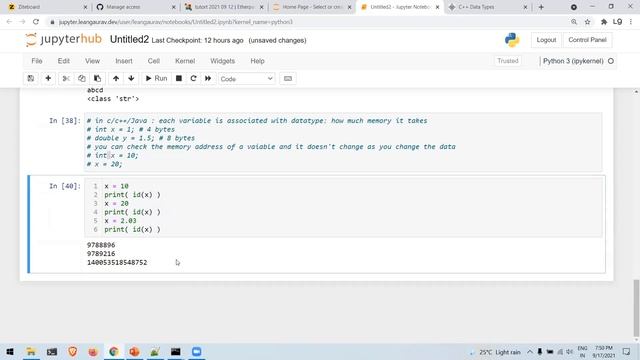The image size is (640, 360).
Task: Move selected cell up arrow
Action: 116,78
